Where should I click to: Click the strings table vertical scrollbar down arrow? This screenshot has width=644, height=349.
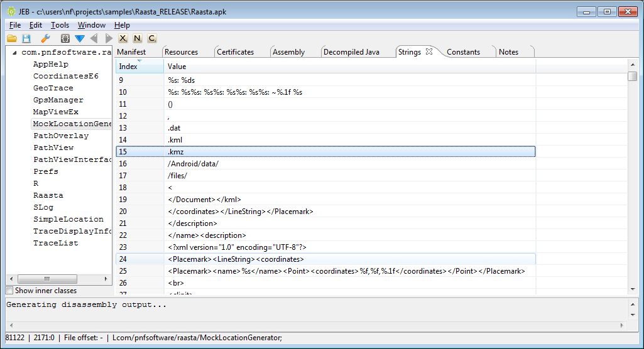pos(632,289)
